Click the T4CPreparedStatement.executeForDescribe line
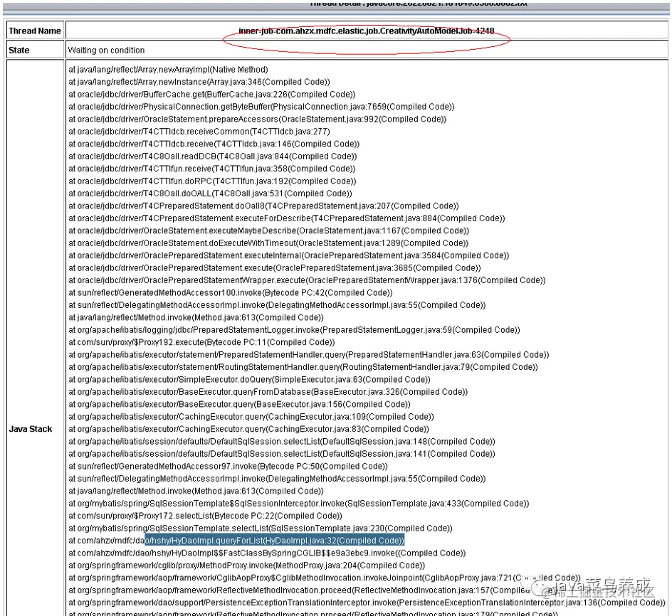 [287, 218]
